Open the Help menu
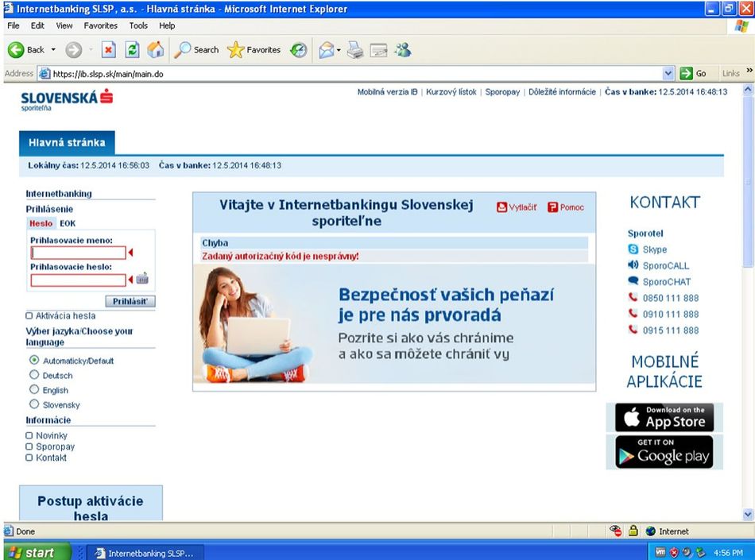This screenshot has height=560, width=755. pyautogui.click(x=167, y=25)
